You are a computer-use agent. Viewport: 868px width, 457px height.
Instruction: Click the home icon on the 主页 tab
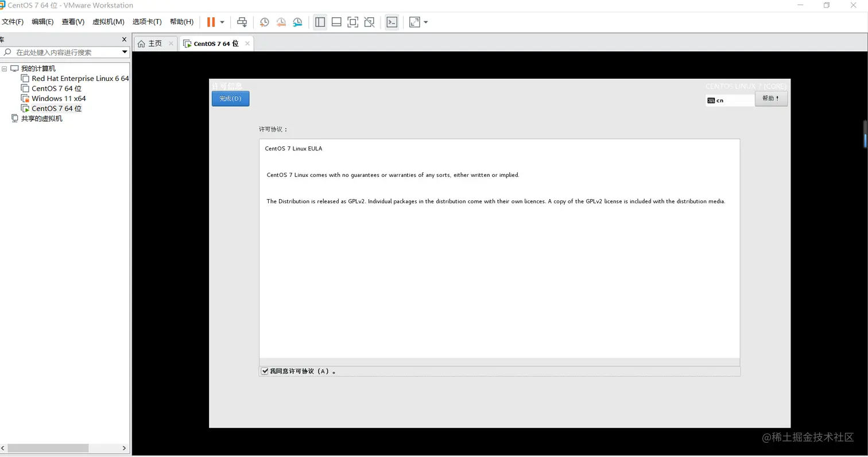pyautogui.click(x=141, y=44)
